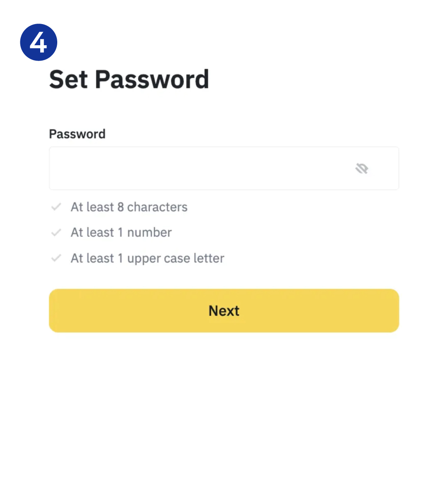
Task: Click the 1 number rule tick mark
Action: (56, 232)
